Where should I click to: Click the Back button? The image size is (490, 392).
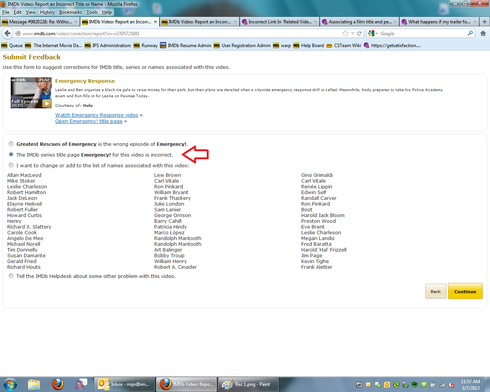pos(435,291)
